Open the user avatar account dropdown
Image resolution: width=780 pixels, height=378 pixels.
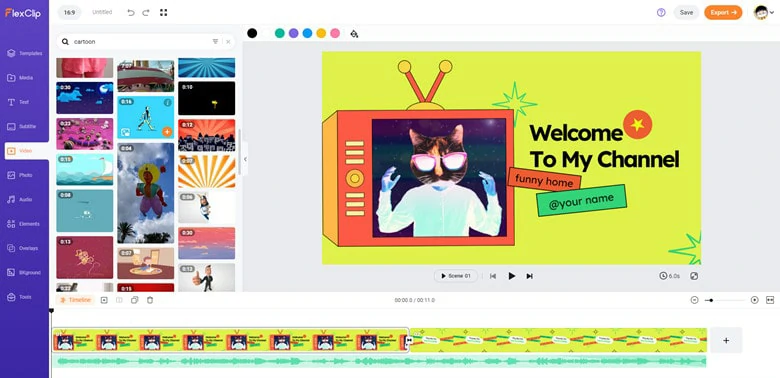pyautogui.click(x=764, y=12)
